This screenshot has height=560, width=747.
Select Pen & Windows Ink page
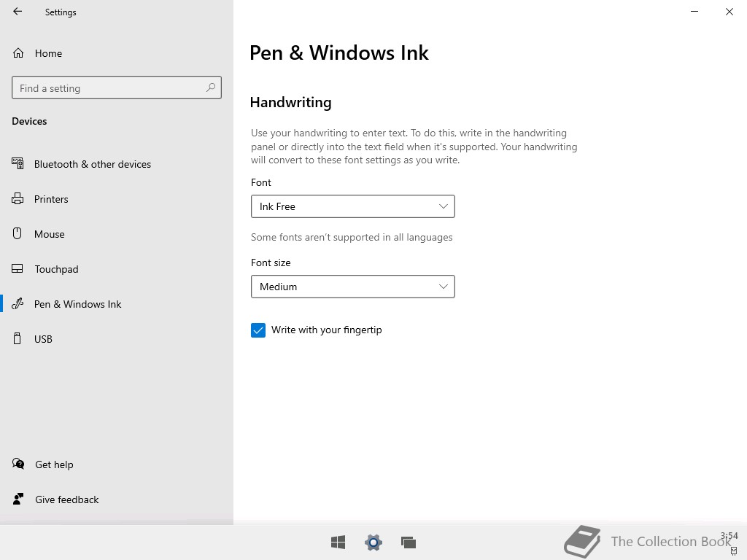pyautogui.click(x=117, y=304)
